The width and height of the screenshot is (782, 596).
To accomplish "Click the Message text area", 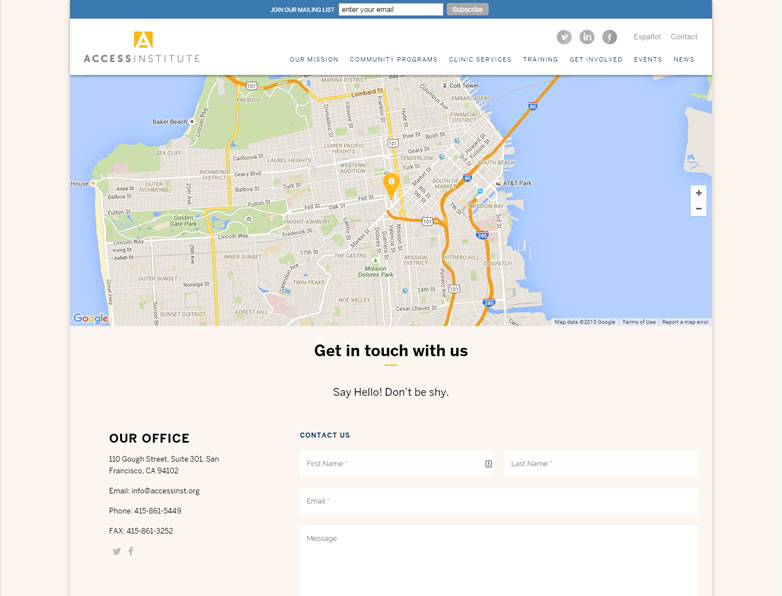I will (498, 560).
